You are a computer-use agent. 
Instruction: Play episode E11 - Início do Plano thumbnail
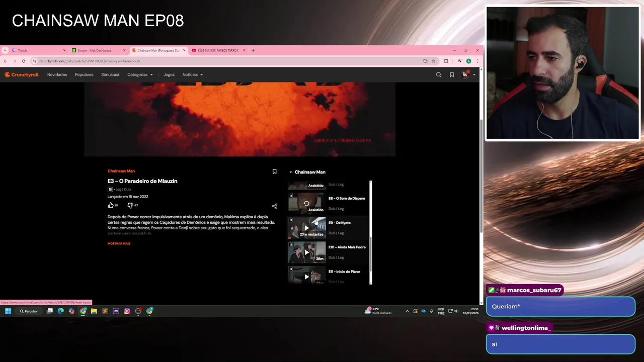(x=306, y=276)
